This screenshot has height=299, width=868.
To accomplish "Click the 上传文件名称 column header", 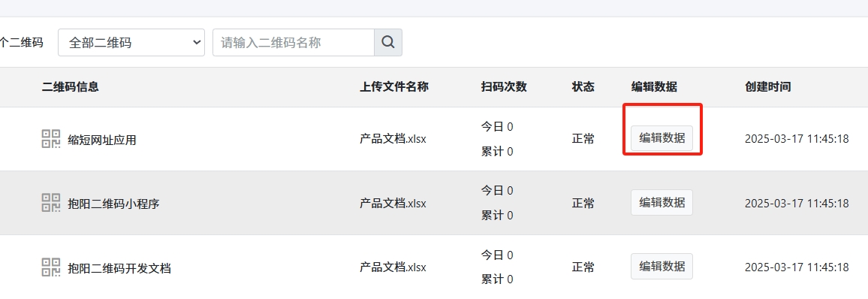I will point(394,87).
